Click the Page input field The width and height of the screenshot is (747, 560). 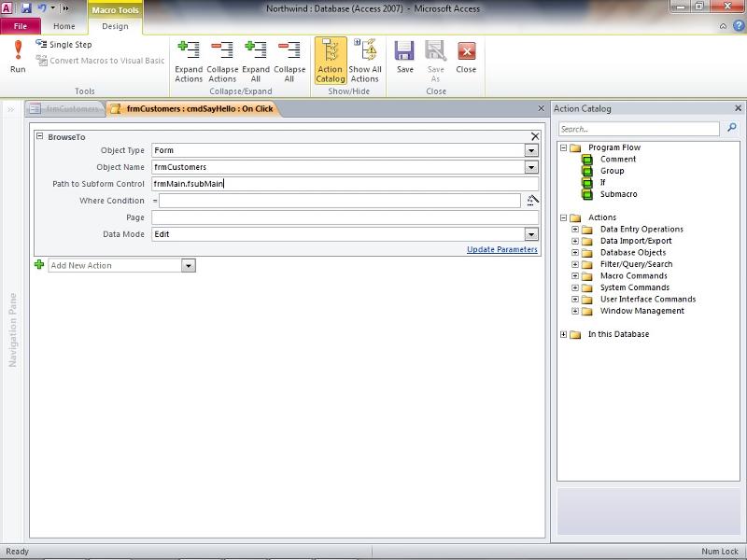click(x=345, y=217)
